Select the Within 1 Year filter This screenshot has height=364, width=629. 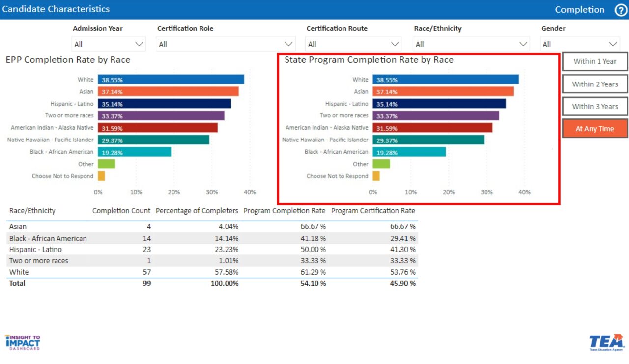[x=595, y=61]
